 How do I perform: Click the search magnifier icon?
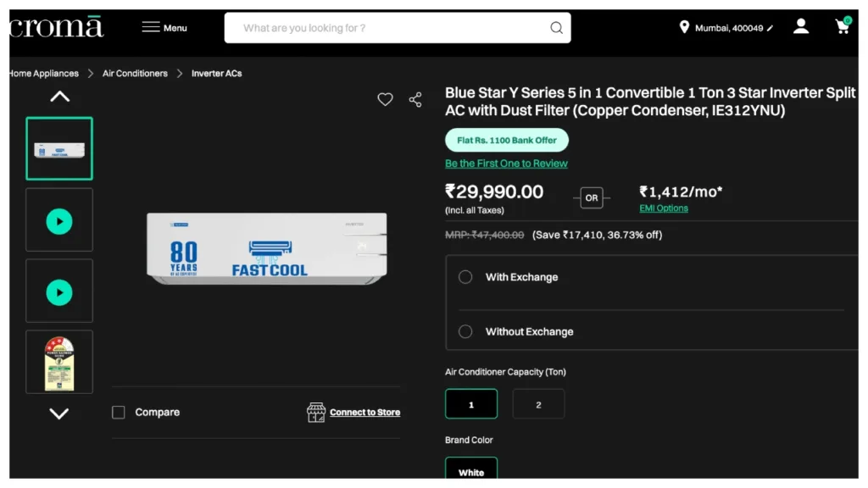(x=556, y=27)
